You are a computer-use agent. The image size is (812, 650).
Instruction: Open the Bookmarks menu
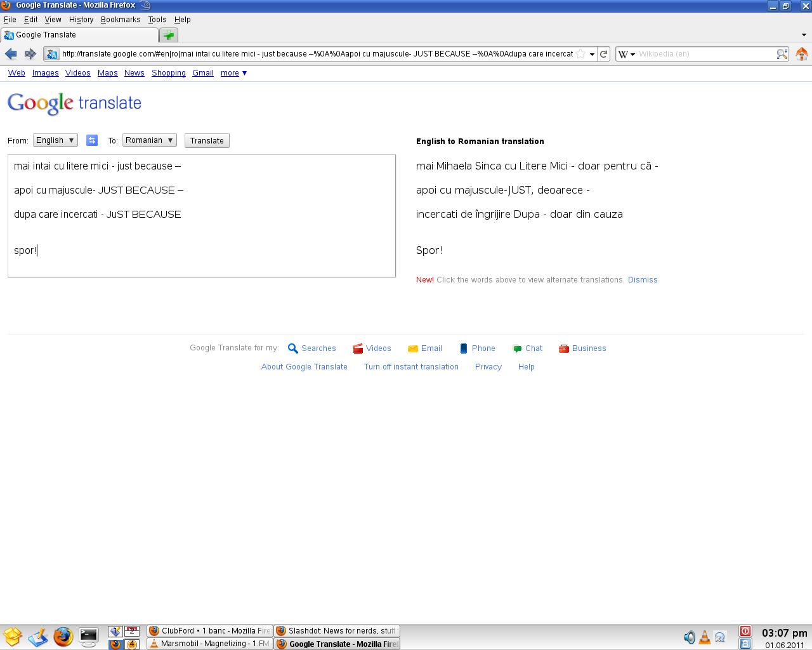121,20
